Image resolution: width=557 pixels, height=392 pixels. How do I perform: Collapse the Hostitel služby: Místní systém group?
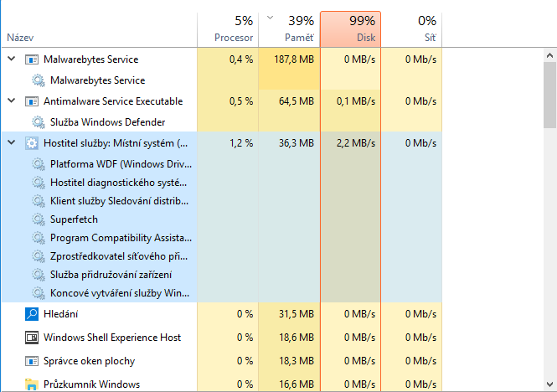tap(12, 143)
